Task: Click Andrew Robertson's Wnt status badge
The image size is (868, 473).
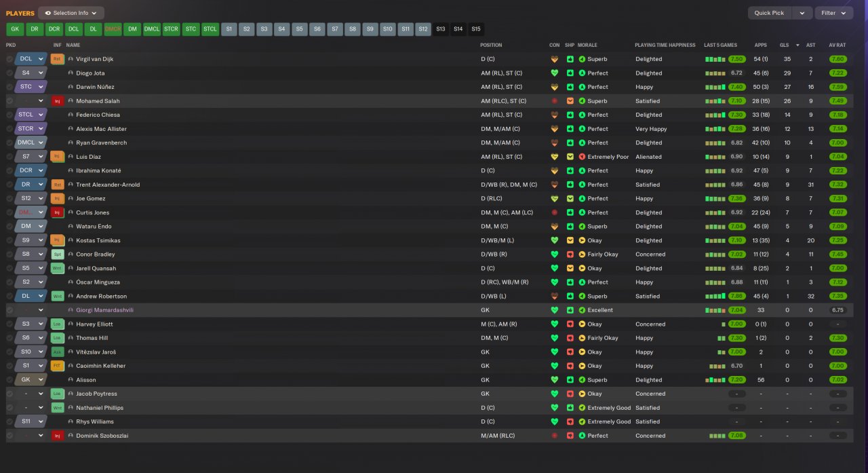Action: [57, 297]
